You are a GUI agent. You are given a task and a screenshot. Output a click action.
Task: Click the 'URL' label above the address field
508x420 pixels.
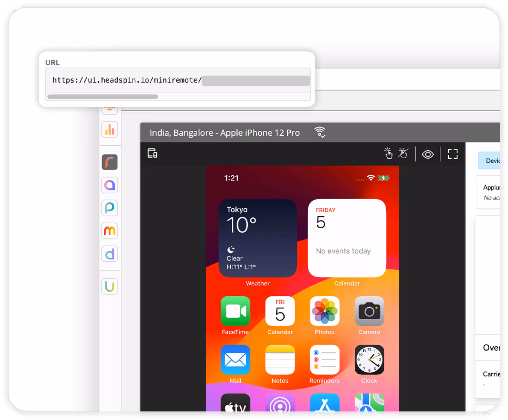[x=53, y=63]
